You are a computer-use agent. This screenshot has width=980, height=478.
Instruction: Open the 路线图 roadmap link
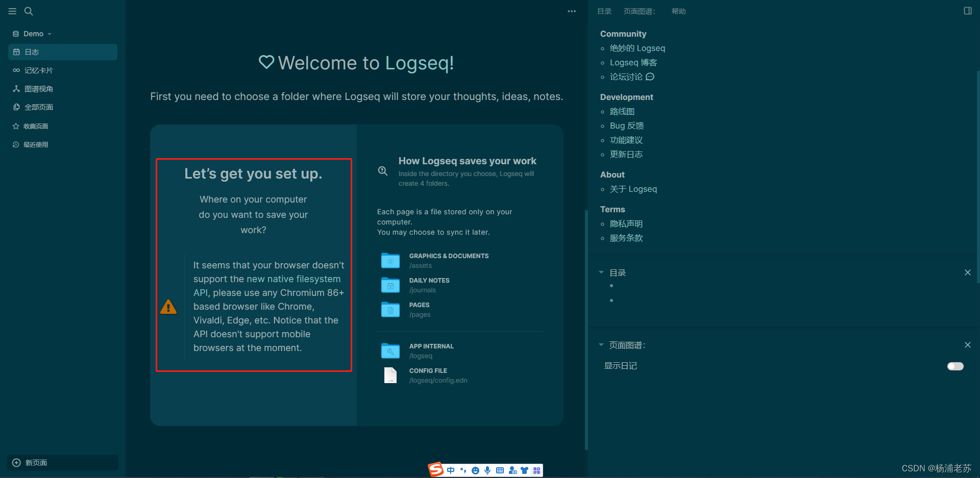tap(622, 111)
